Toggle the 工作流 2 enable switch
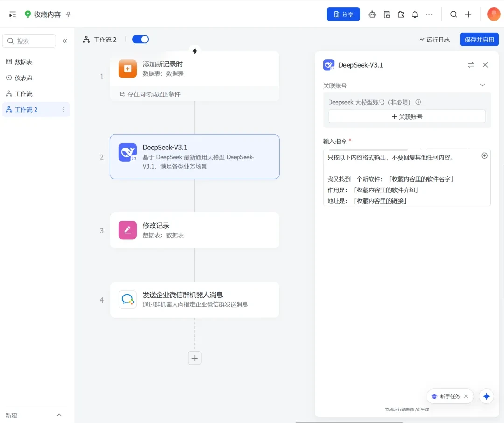Screen dimensions: 504x423 pyautogui.click(x=140, y=40)
